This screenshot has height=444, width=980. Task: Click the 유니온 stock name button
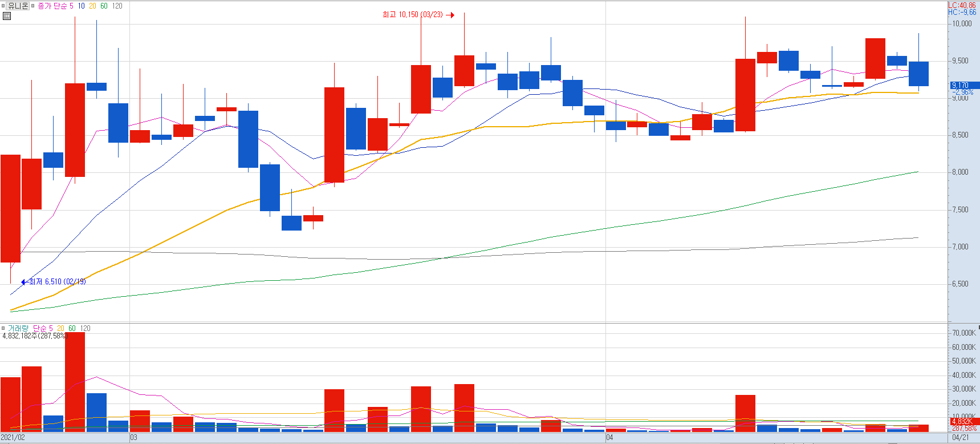coord(18,6)
